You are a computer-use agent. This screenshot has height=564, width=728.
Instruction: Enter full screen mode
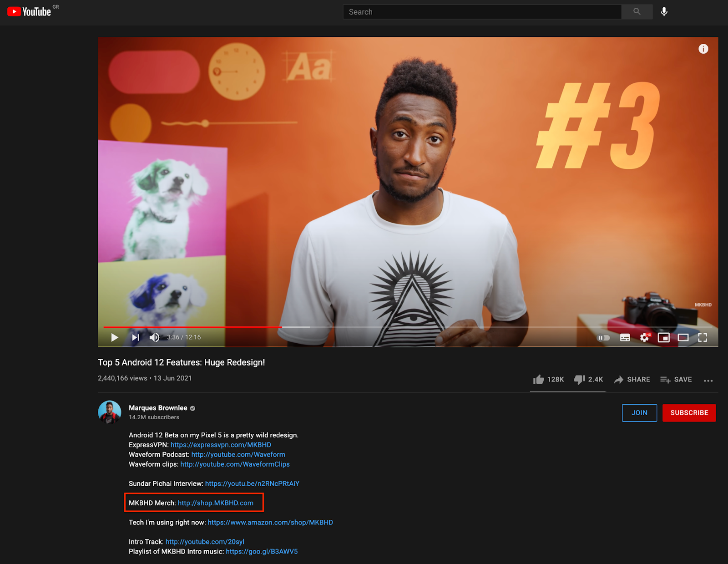[703, 337]
